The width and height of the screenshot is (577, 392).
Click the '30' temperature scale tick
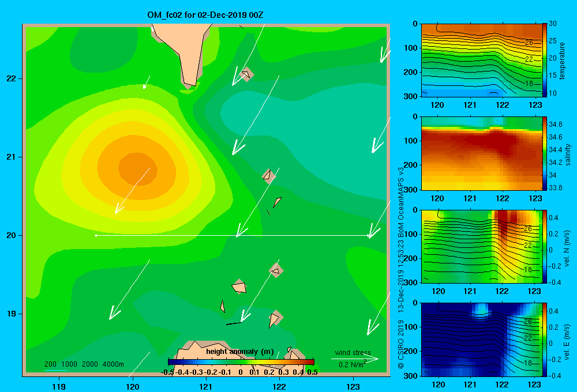(553, 24)
